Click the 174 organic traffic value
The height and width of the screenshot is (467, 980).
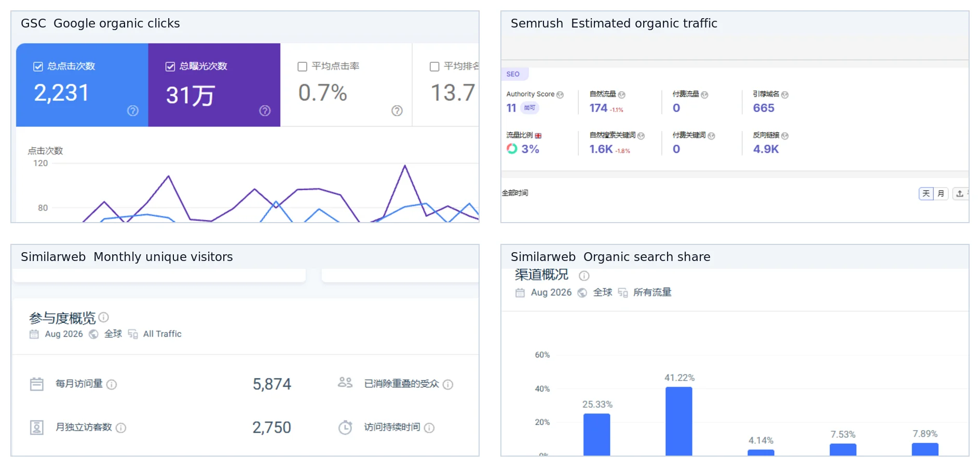pos(598,108)
